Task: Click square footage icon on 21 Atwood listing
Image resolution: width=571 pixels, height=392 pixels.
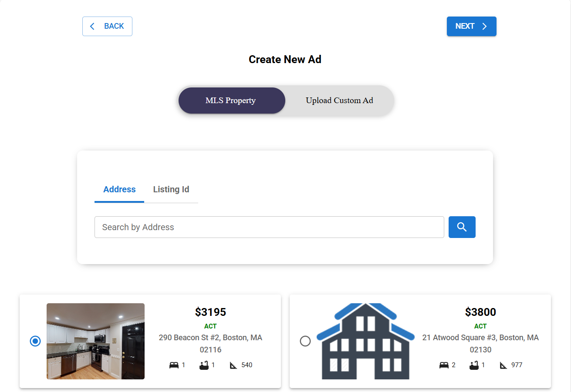Action: 503,365
